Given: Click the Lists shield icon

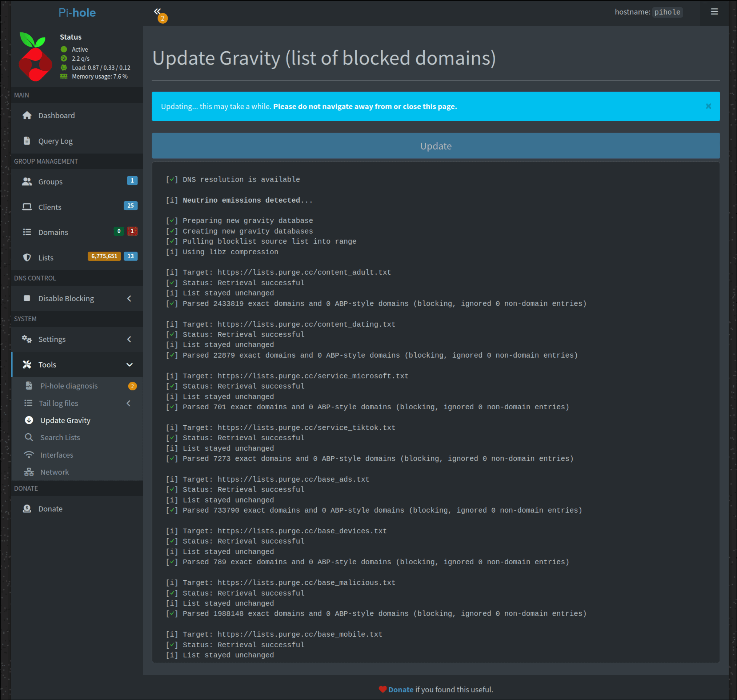Looking at the screenshot, I should click(27, 258).
